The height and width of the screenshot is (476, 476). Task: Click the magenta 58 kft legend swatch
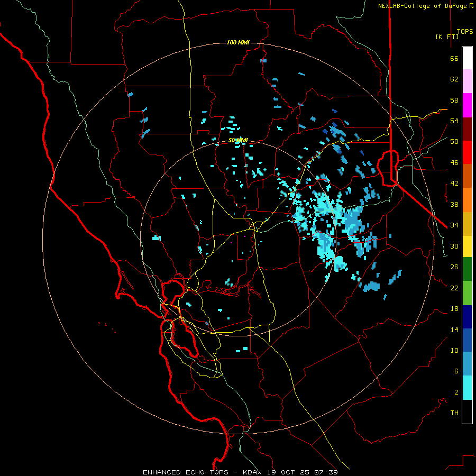coord(467,105)
